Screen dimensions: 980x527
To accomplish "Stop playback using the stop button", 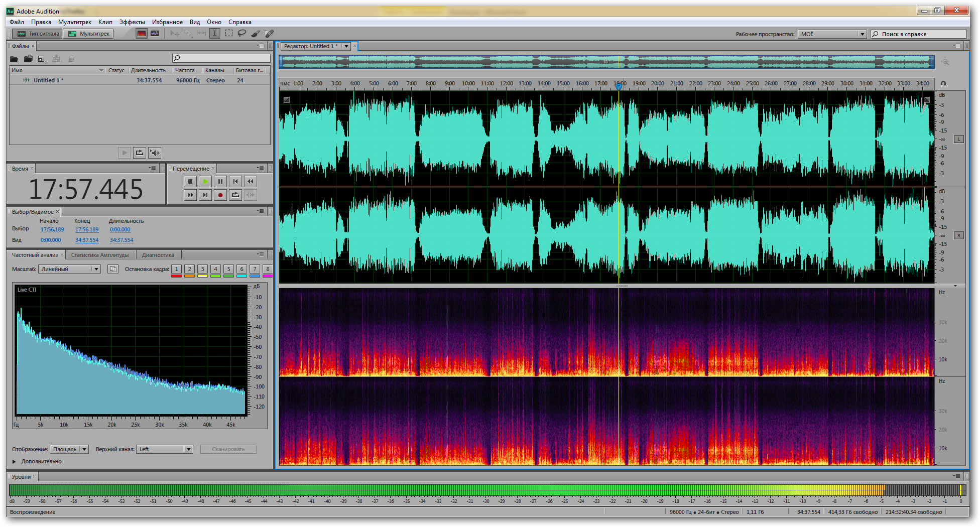I will 190,181.
